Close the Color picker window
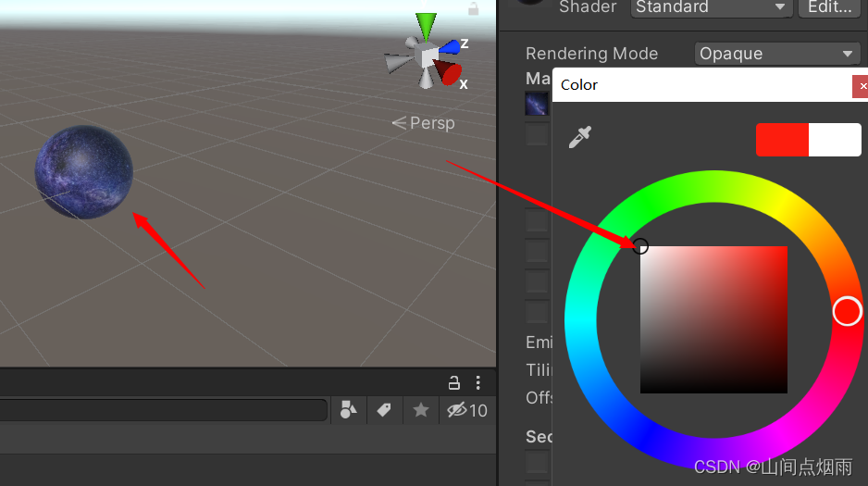Image resolution: width=868 pixels, height=486 pixels. 862,86
